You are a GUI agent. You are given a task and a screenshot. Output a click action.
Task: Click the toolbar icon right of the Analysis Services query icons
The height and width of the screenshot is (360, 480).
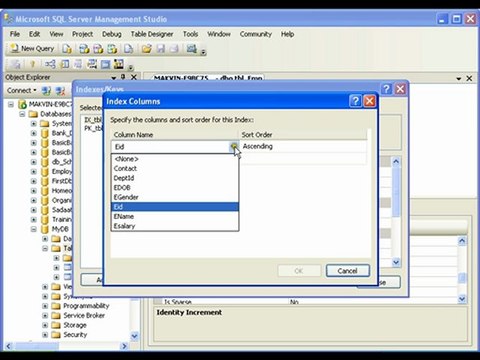pos(128,49)
